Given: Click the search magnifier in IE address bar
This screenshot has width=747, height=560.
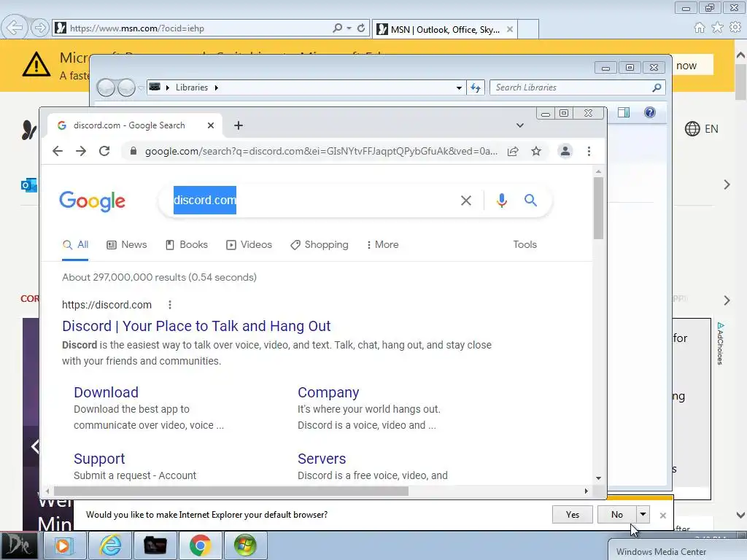Looking at the screenshot, I should point(337,28).
